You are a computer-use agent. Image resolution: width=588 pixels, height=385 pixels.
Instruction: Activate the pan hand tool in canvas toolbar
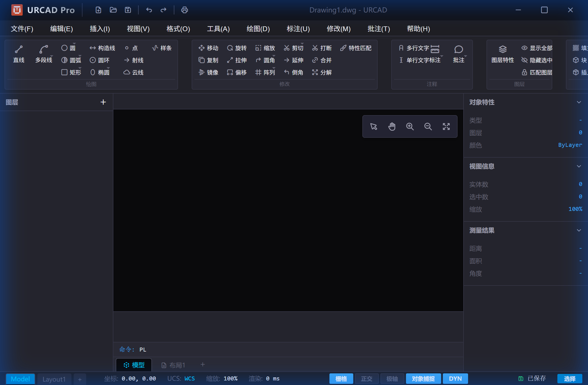tap(392, 126)
